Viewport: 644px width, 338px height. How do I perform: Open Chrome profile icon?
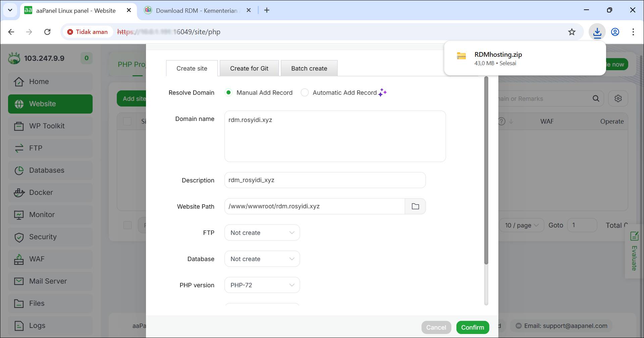click(x=615, y=32)
